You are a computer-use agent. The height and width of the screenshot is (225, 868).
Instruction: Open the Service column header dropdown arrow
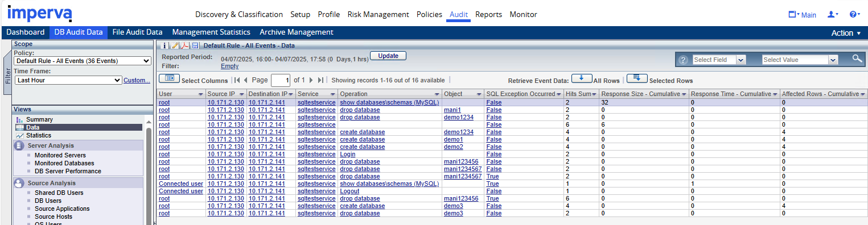(x=334, y=94)
